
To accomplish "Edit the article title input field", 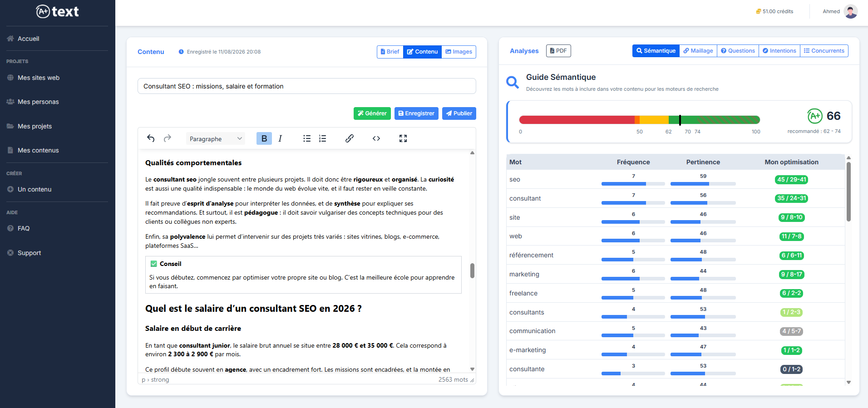I will click(307, 86).
